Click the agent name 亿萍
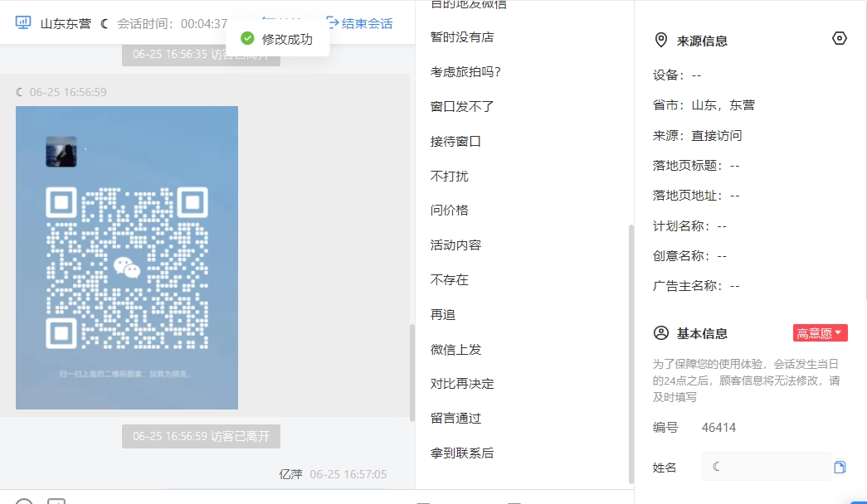 tap(291, 474)
